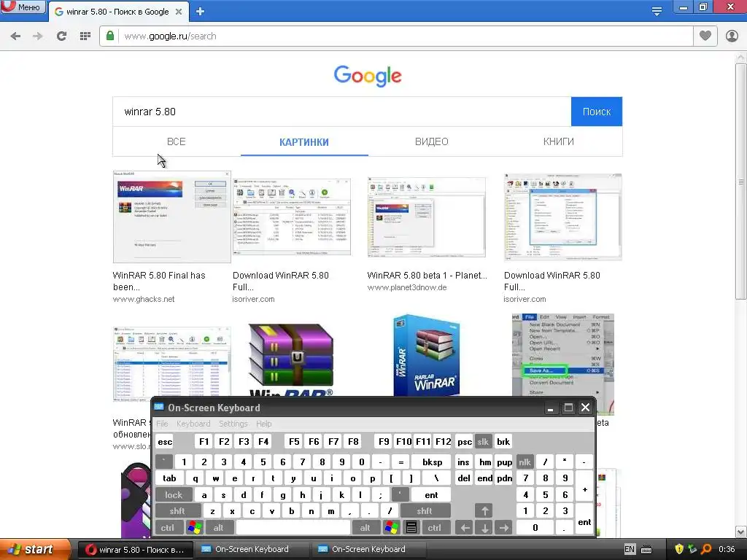This screenshot has height=560, width=747.
Task: Switch to the ВСЕ results tab
Action: point(177,141)
